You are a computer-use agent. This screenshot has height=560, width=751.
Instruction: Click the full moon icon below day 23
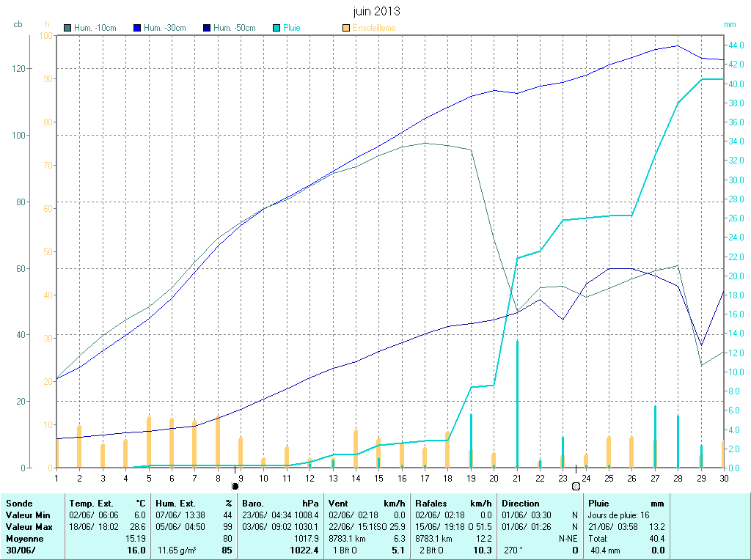pos(576,486)
